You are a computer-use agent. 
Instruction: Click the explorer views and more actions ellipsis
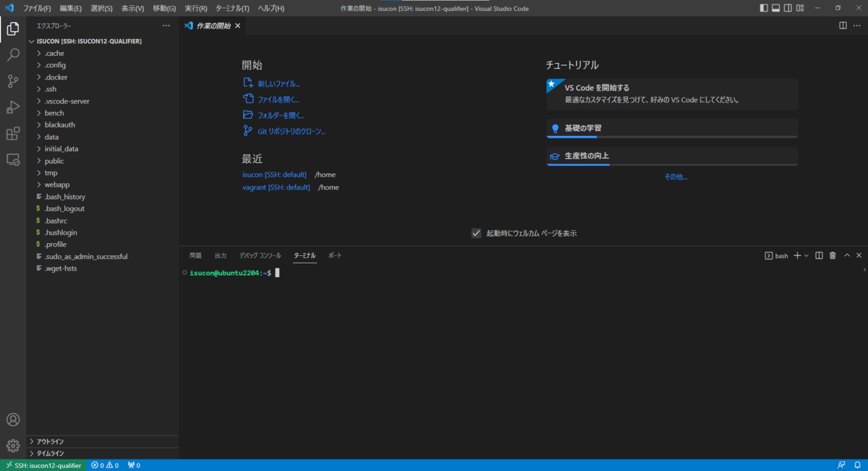(166, 25)
